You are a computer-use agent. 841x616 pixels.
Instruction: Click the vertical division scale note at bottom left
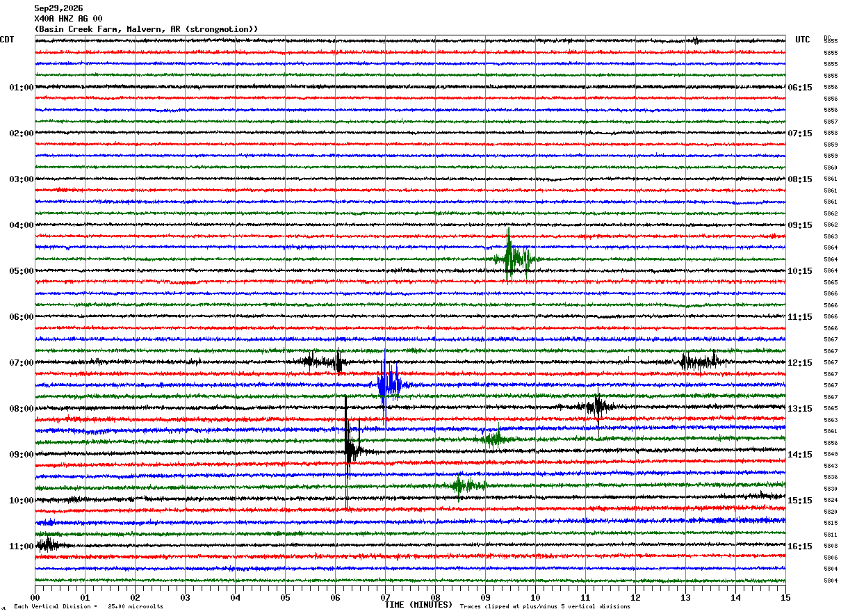click(x=88, y=606)
